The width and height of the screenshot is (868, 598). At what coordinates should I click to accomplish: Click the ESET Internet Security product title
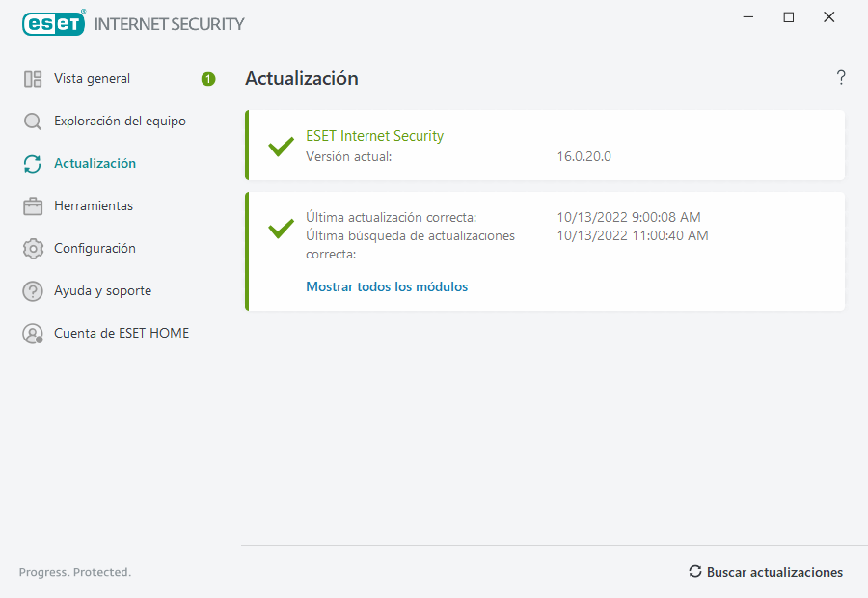374,136
